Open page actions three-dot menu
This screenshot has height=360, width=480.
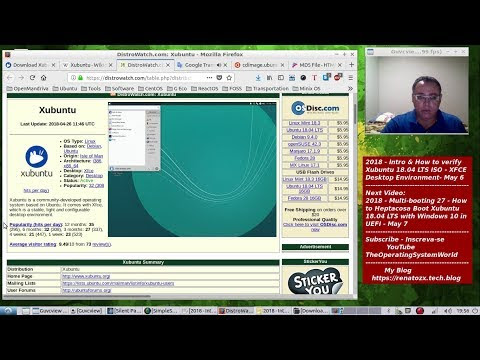209,78
